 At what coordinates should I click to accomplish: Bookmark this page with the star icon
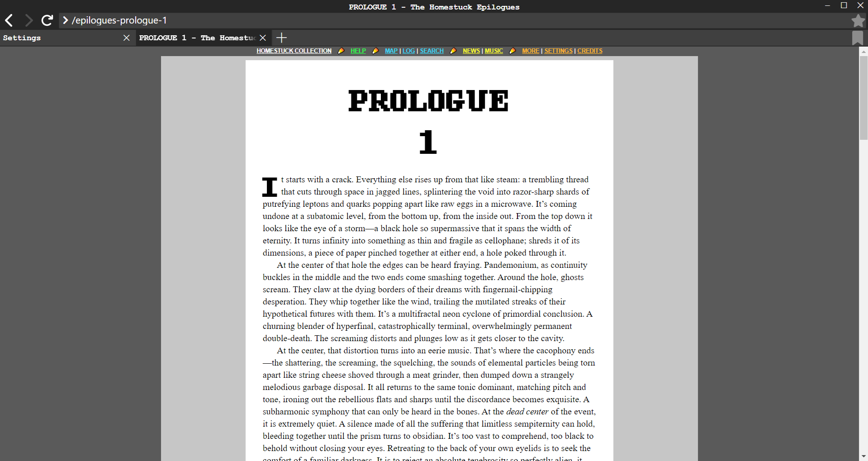point(858,21)
